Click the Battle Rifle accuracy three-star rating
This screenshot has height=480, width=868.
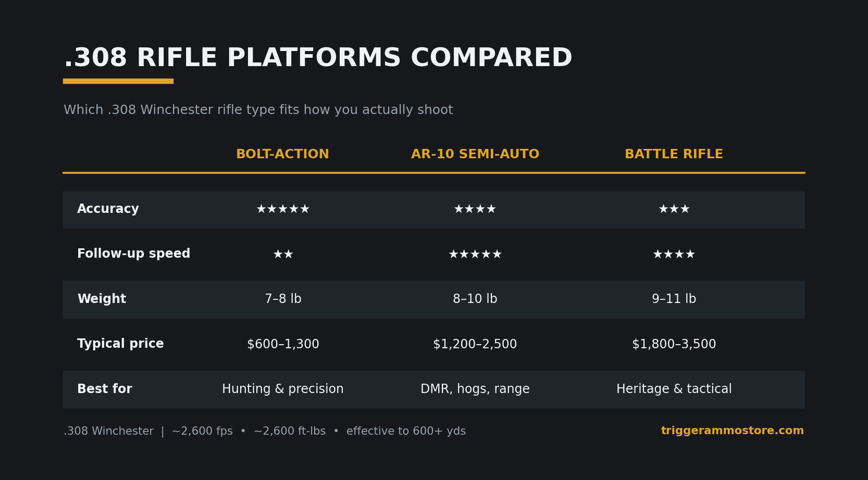674,209
